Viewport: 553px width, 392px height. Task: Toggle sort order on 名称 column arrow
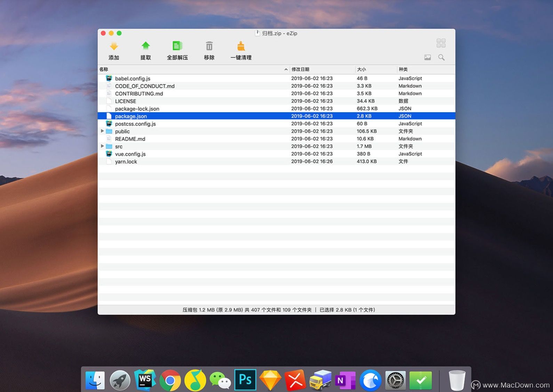(286, 70)
